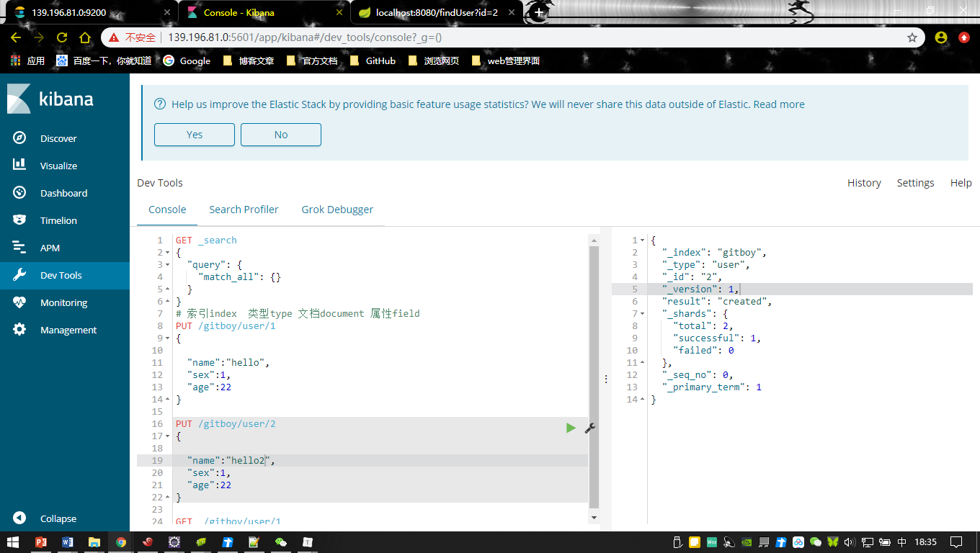Open Help in the Dev Tools header
The height and width of the screenshot is (553, 980).
tap(961, 183)
